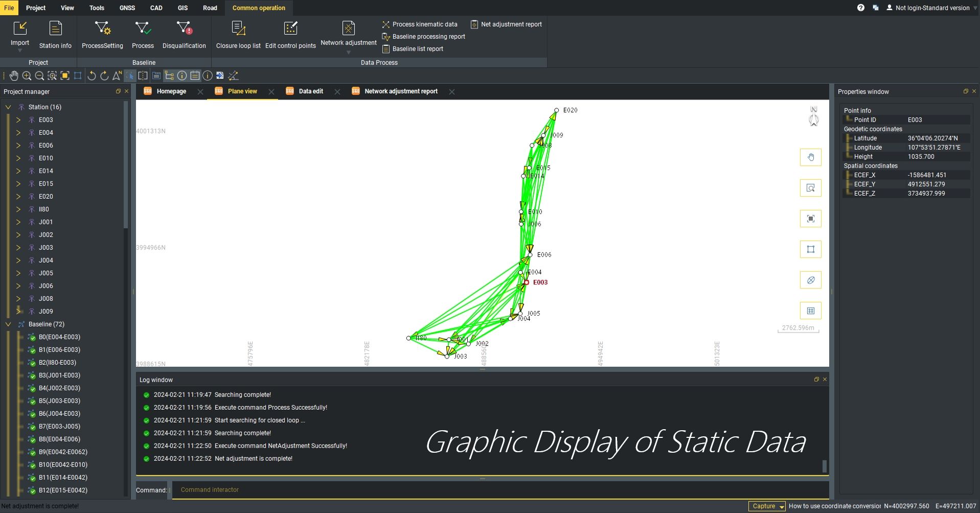The image size is (980, 513).
Task: Click the pan button on map side panel
Action: [x=810, y=157]
